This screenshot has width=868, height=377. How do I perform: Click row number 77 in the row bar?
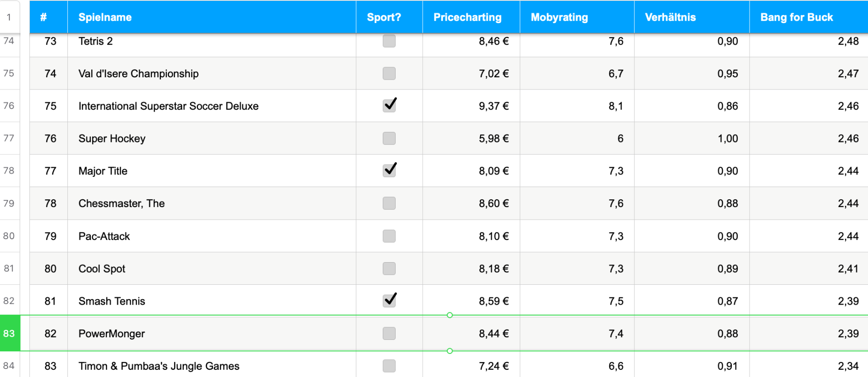click(x=9, y=138)
